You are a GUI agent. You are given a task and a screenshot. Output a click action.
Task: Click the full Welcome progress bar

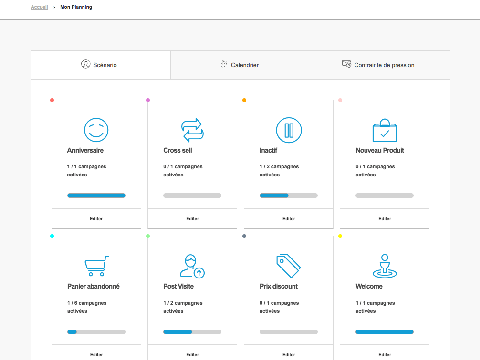coord(385,332)
